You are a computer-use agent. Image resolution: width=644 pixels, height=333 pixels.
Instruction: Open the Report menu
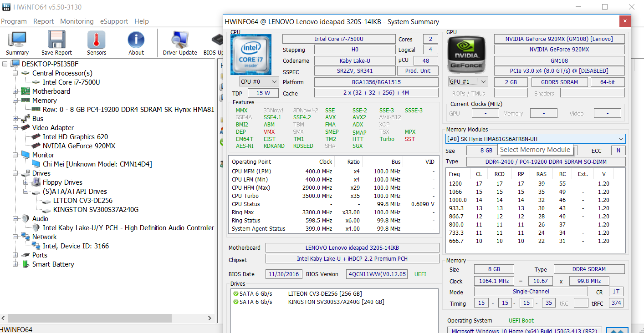pyautogui.click(x=43, y=21)
